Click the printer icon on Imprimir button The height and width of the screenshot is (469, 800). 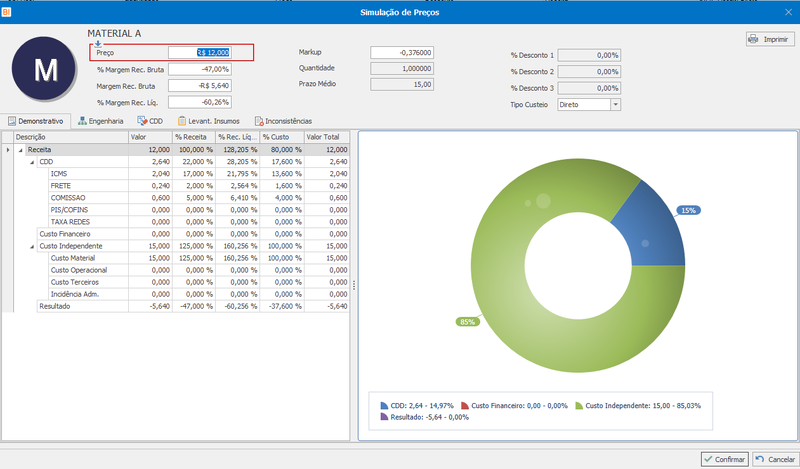[754, 39]
